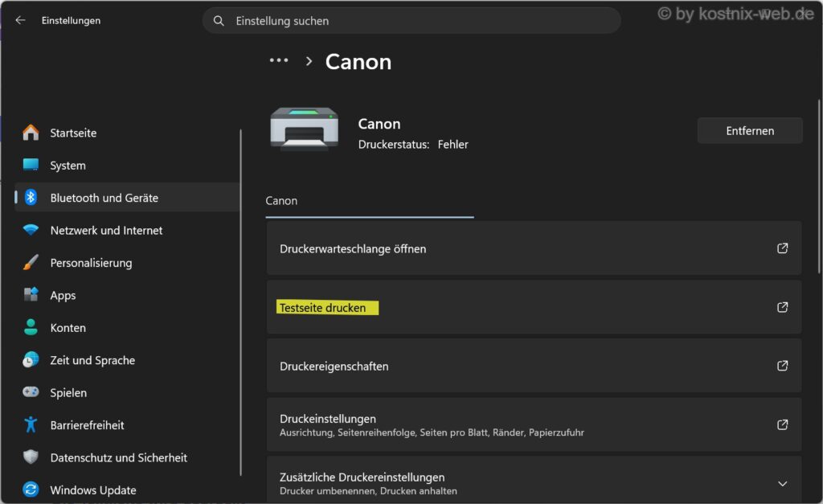This screenshot has width=823, height=504.
Task: Open Zusätzliche Druckereinstellungen section
Action: click(x=534, y=480)
